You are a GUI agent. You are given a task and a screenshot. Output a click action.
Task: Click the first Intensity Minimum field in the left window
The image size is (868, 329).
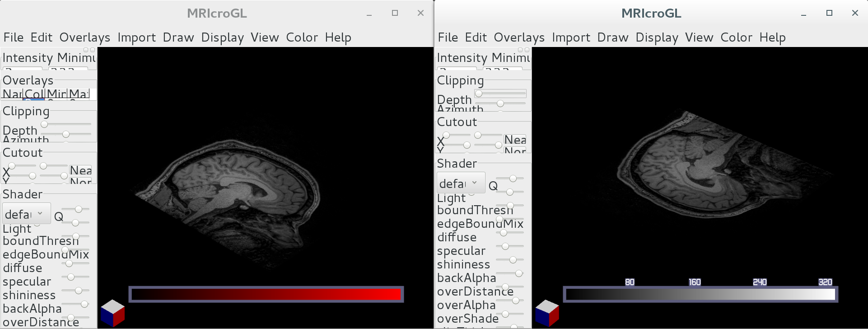click(23, 69)
